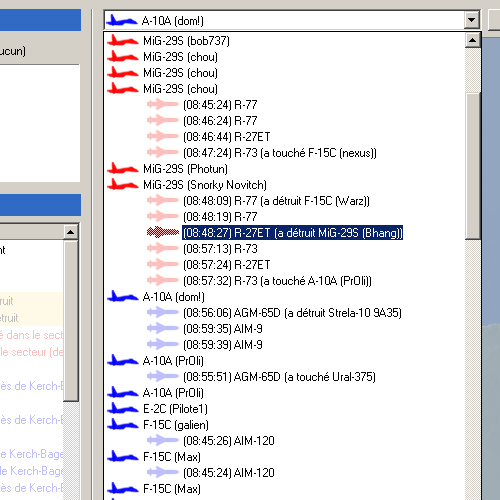This screenshot has height=500, width=500.
Task: Select AGM-65D hit on Ural-375 entry
Action: pos(279,377)
